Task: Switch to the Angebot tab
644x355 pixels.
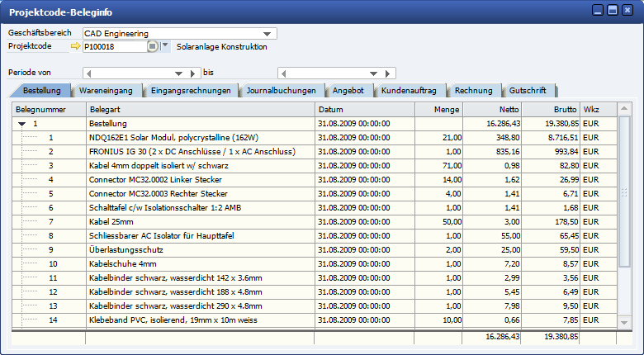Action: pyautogui.click(x=348, y=90)
